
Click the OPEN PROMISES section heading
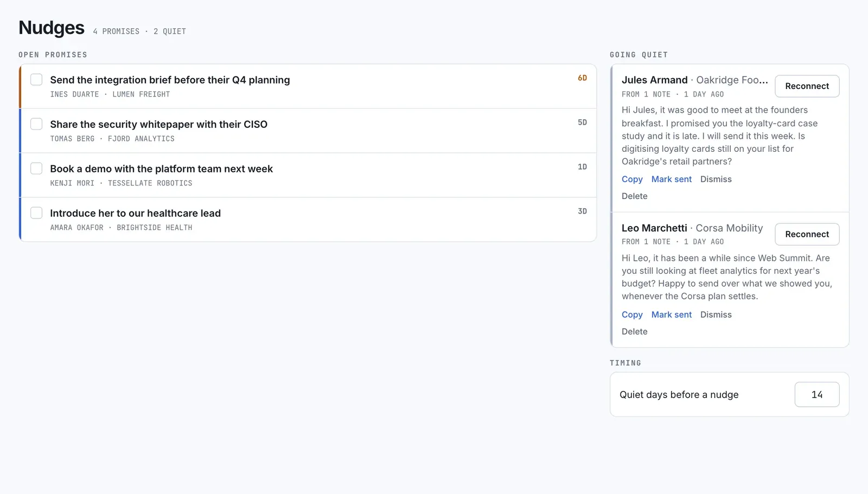click(53, 55)
